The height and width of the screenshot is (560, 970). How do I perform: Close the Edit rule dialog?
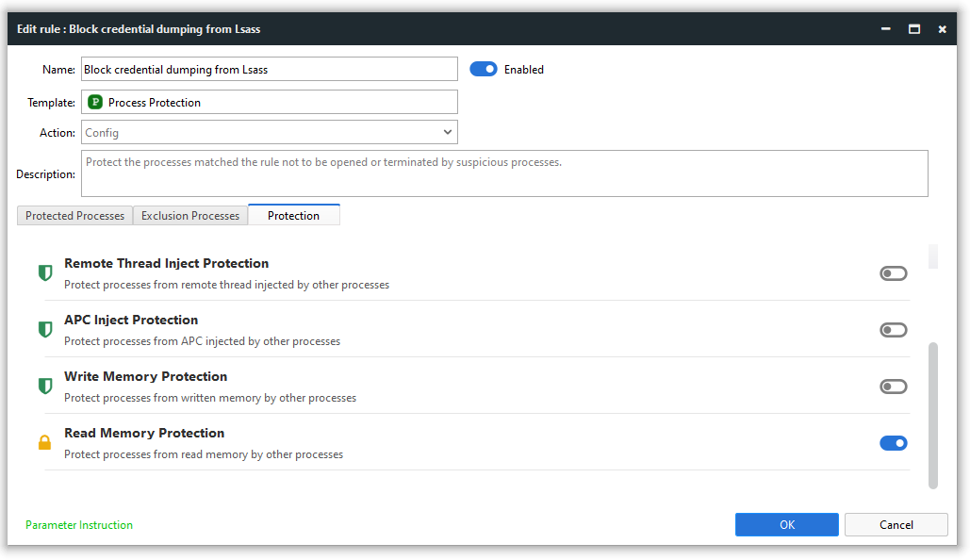(x=942, y=29)
